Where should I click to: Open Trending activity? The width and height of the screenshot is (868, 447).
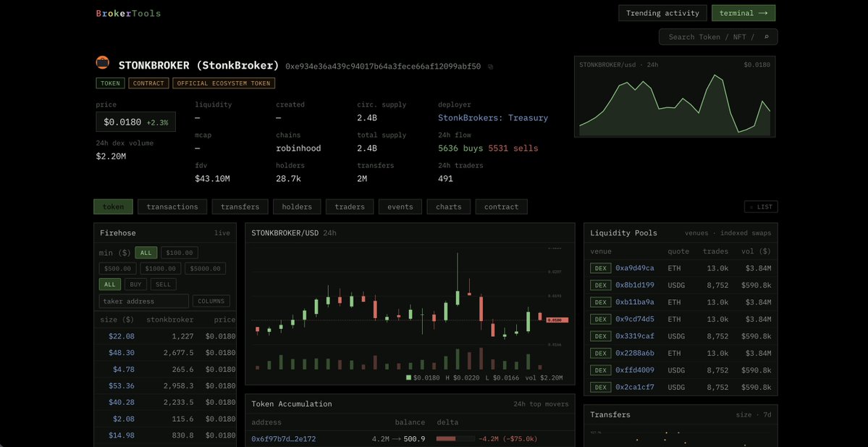[662, 13]
